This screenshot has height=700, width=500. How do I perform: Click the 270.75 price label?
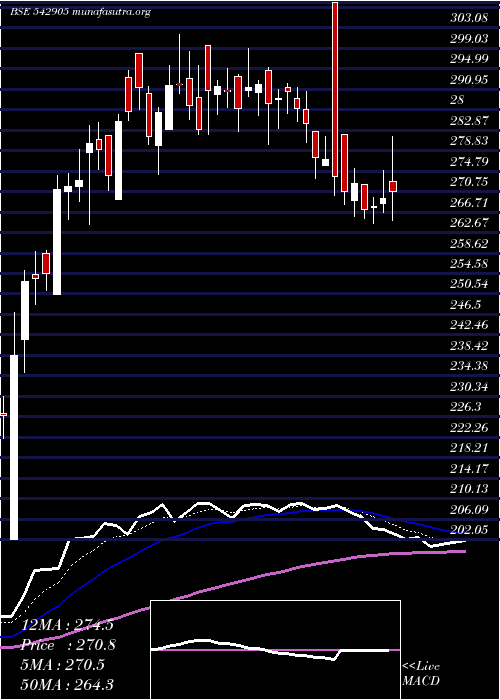click(469, 182)
